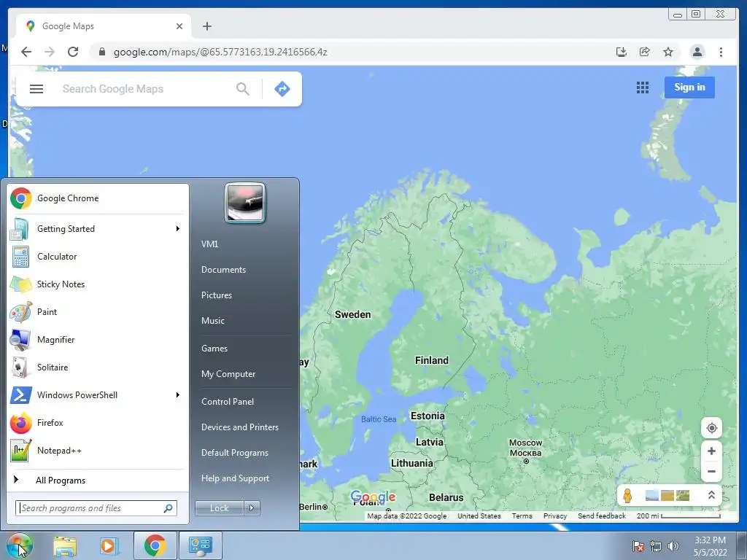Close the Google Maps tab
Screen dimensions: 747x560
click(x=179, y=26)
